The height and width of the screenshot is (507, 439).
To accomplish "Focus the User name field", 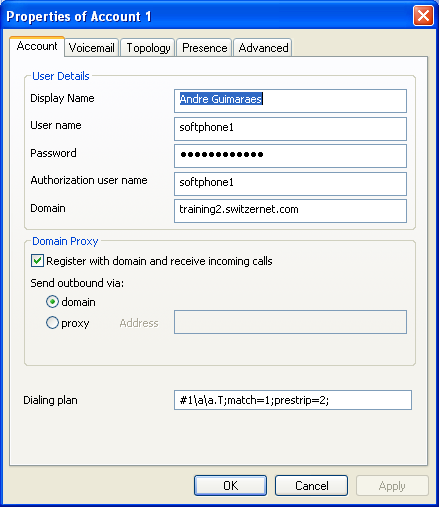I will click(290, 129).
